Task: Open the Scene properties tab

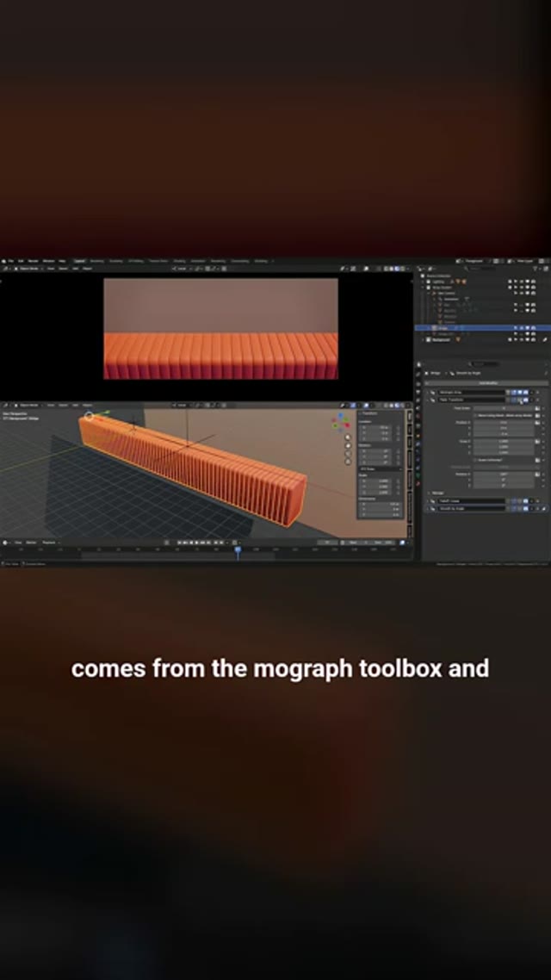Action: tap(418, 408)
